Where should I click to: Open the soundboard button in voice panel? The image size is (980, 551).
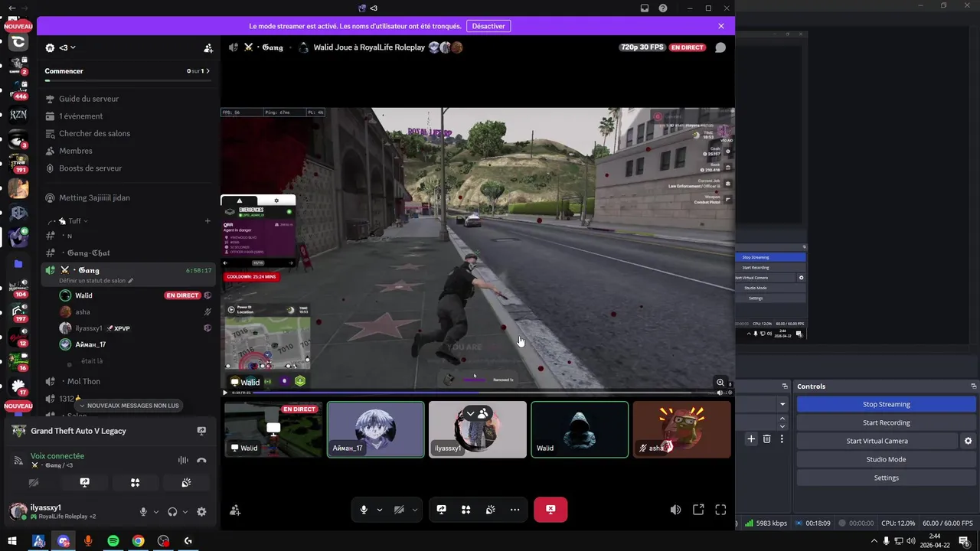[x=186, y=483]
